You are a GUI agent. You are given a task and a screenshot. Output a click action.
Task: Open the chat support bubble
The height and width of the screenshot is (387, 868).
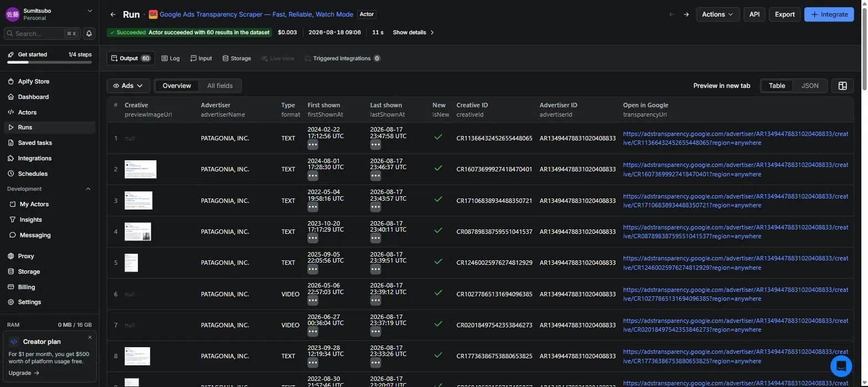841,365
